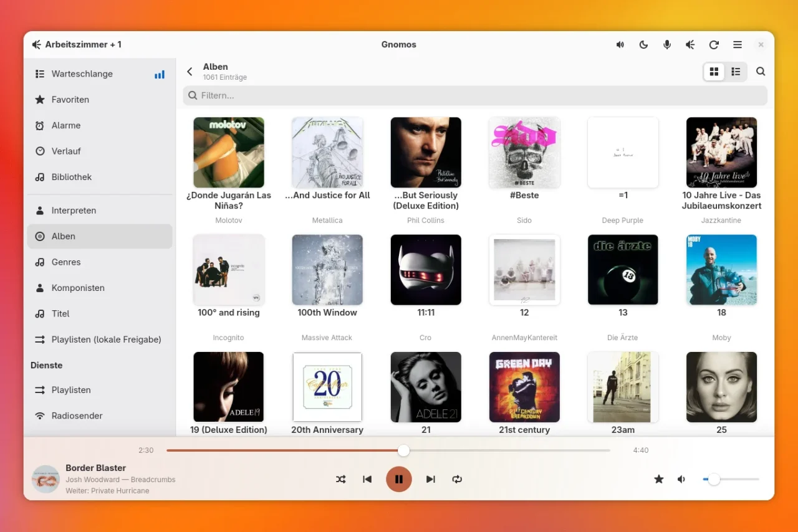Click the track progress slider
Image resolution: width=798 pixels, height=532 pixels.
(388, 450)
